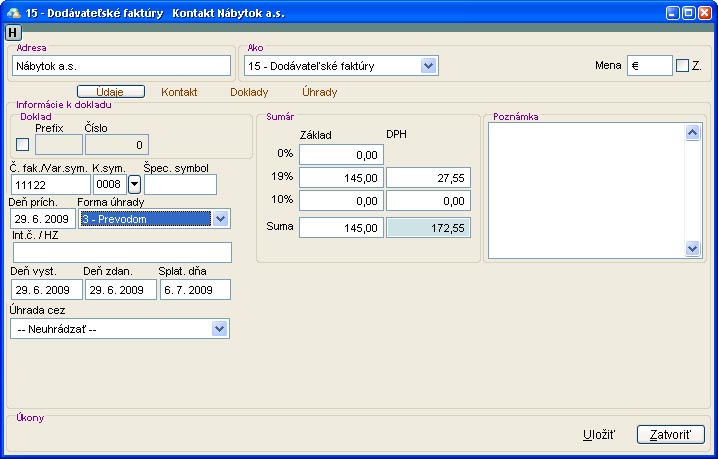Expand the Ako document type dropdown

428,66
